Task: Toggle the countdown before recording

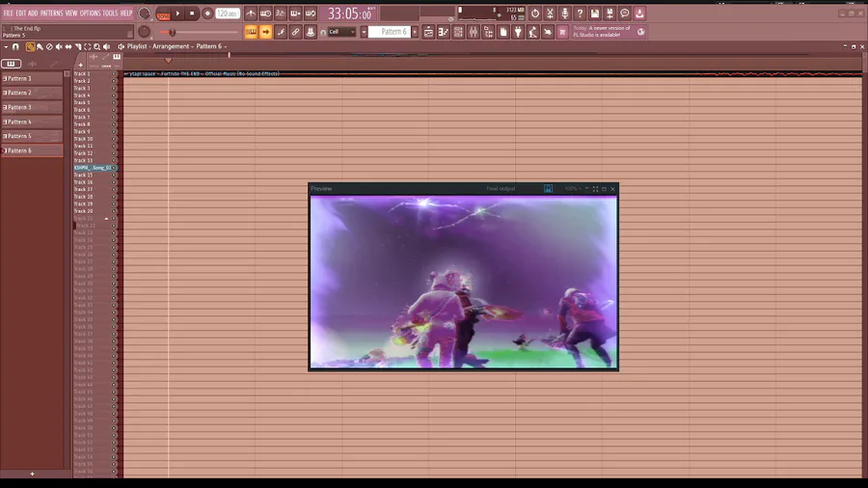Action: [x=281, y=14]
